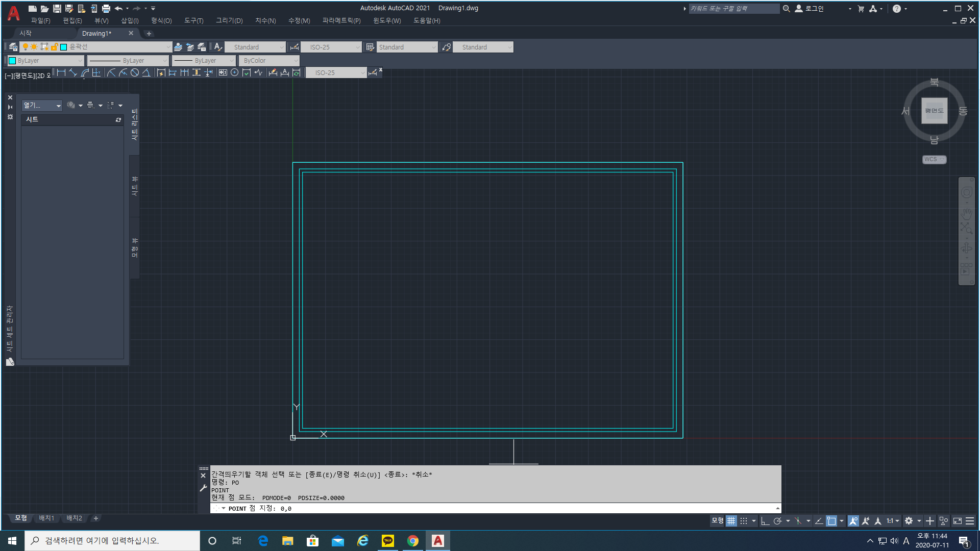Click the Text Style icon
This screenshot has width=980, height=551.
pos(218,47)
